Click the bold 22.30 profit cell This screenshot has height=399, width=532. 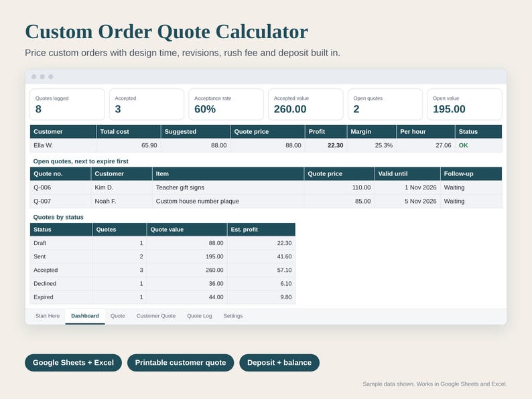tap(326, 145)
